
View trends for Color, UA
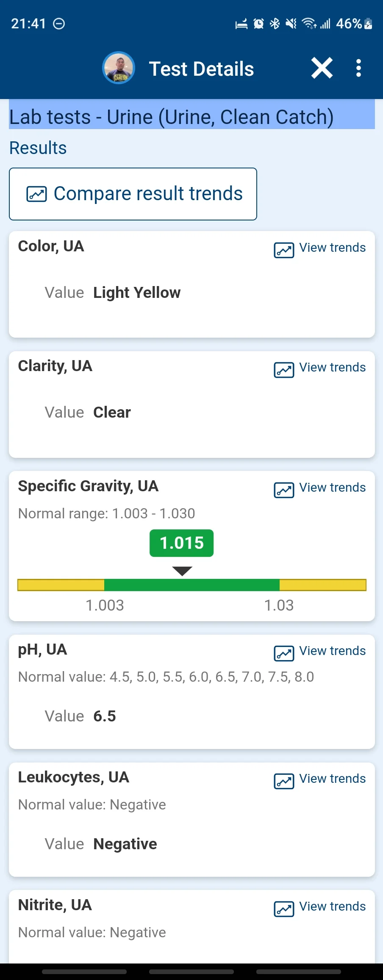pos(320,248)
